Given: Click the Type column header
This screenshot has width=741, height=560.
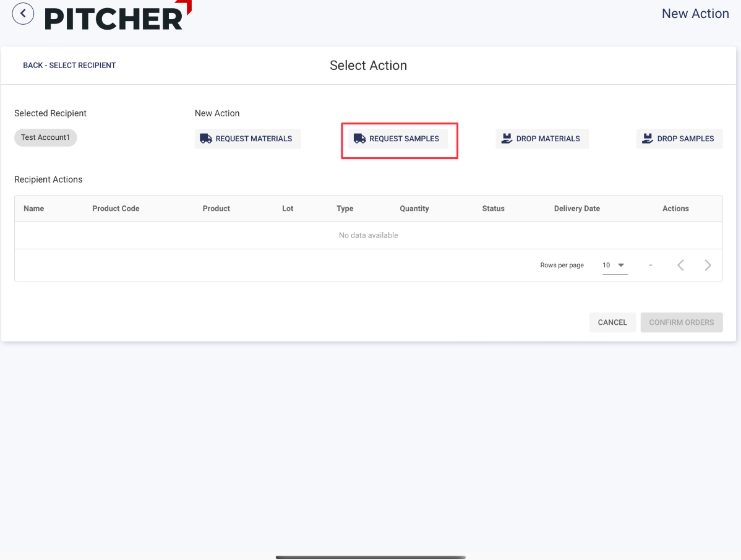Looking at the screenshot, I should tap(345, 209).
